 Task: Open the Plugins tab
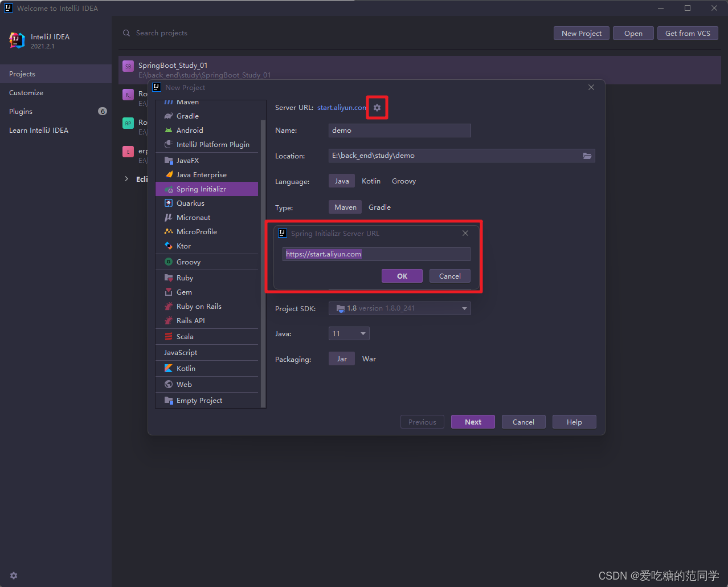point(56,112)
